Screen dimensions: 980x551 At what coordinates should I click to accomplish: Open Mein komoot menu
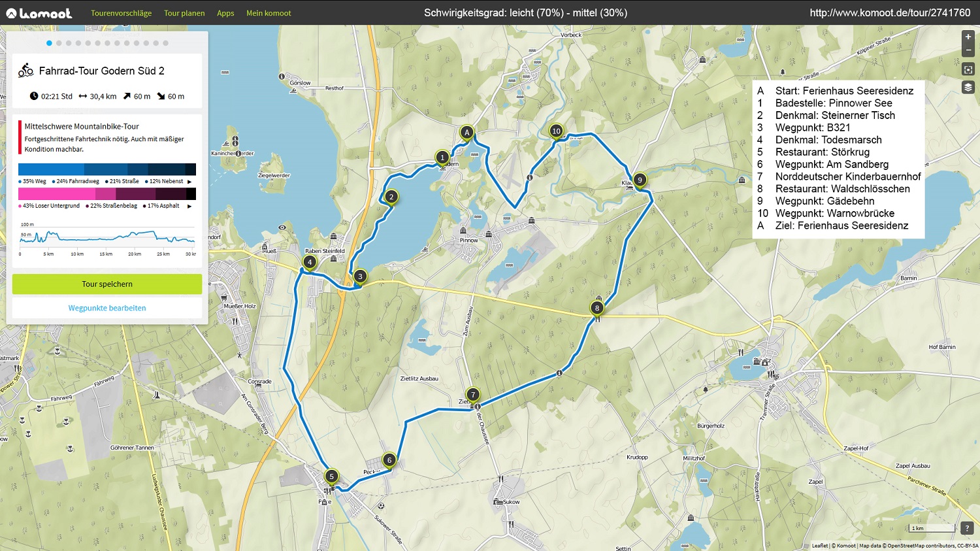click(x=269, y=13)
